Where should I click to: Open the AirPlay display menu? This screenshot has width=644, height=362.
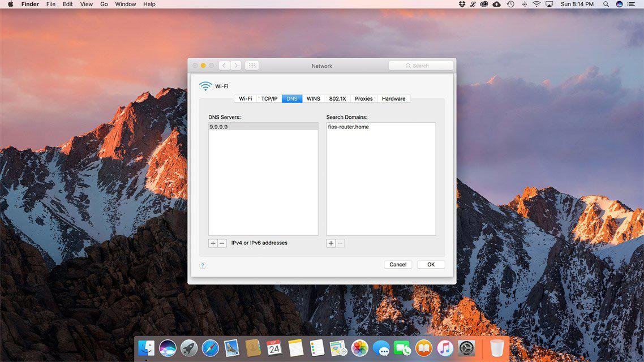coord(549,4)
